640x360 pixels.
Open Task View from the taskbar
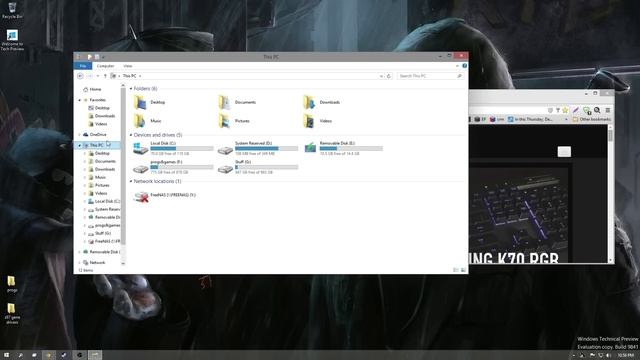pyautogui.click(x=34, y=355)
